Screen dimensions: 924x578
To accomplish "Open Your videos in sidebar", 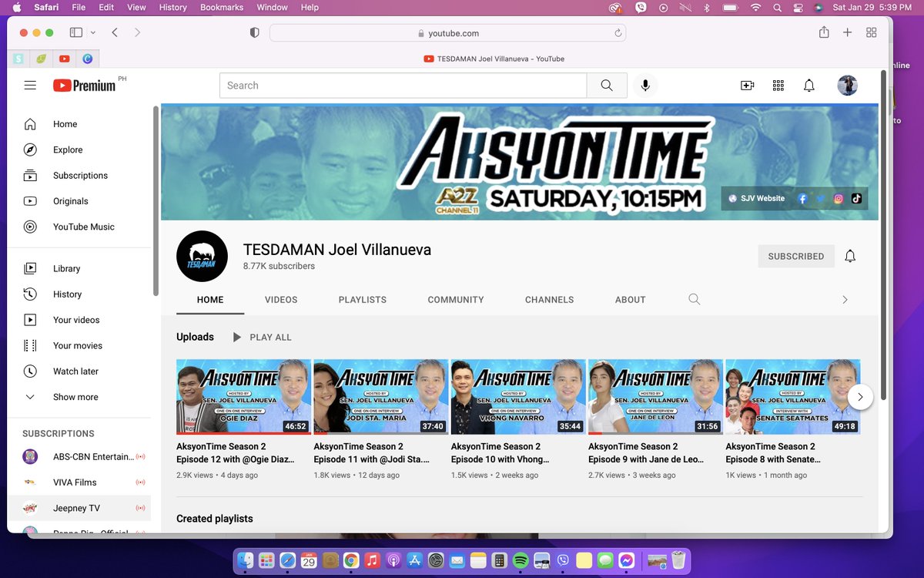I will [79, 320].
